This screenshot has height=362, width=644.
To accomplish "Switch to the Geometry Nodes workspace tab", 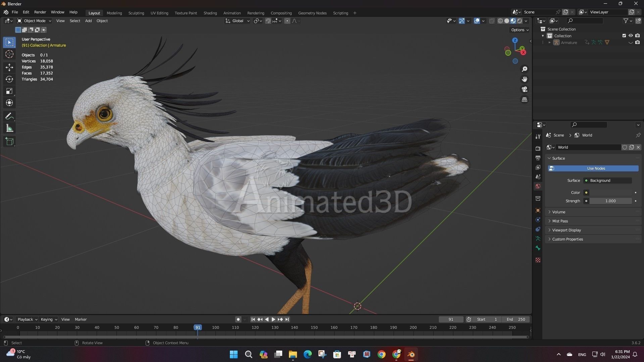I will pyautogui.click(x=312, y=13).
